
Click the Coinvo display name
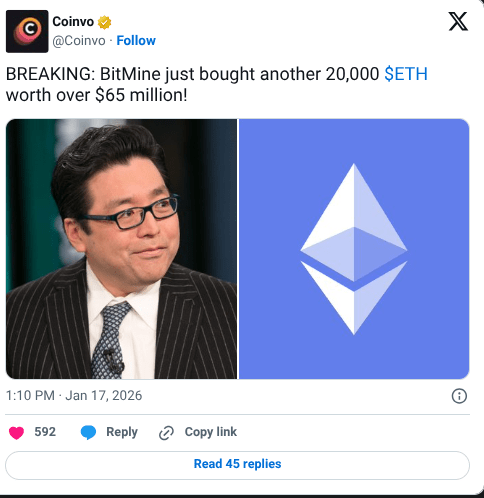73,22
